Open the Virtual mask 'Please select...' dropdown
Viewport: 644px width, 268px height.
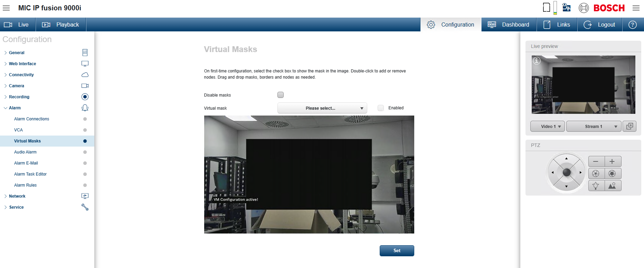pos(322,108)
